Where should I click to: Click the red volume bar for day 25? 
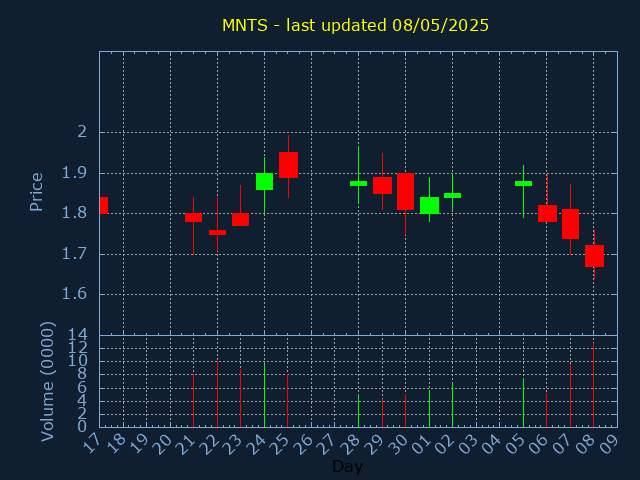click(287, 401)
